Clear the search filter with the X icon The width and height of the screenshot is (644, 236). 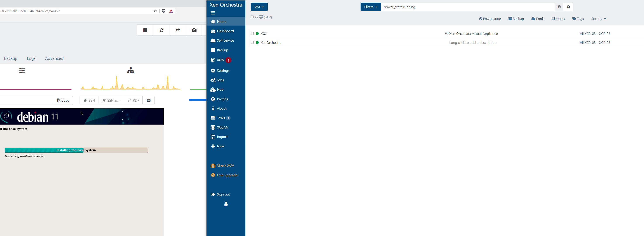(568, 7)
